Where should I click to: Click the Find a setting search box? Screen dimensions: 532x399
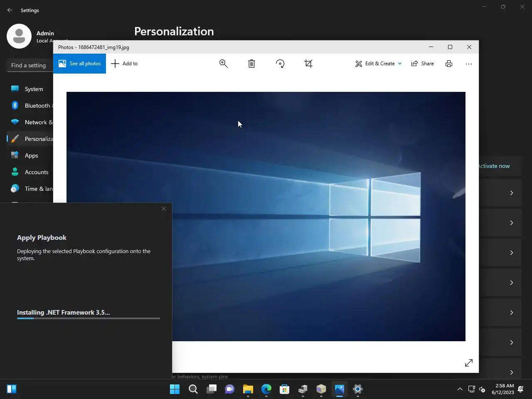point(30,65)
